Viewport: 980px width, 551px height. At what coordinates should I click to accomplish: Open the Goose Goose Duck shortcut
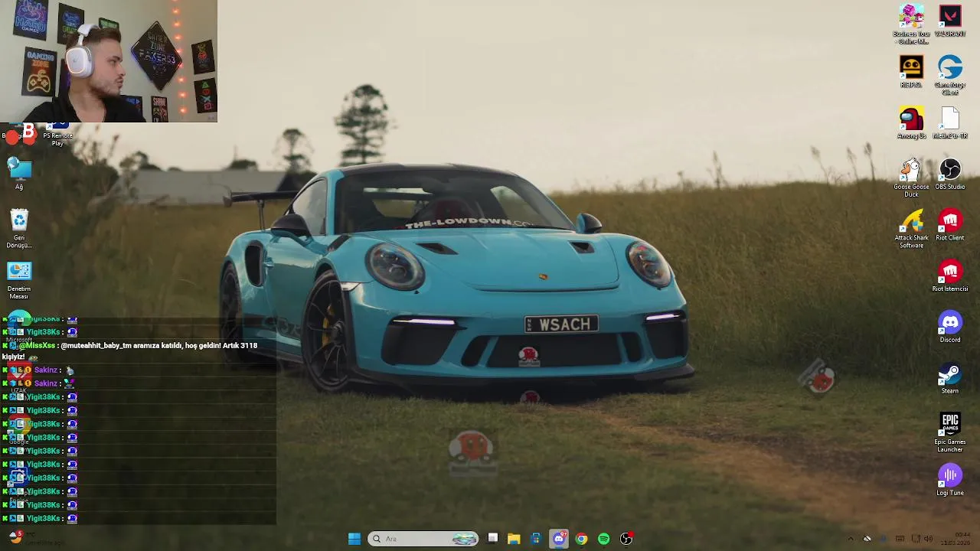tap(911, 178)
